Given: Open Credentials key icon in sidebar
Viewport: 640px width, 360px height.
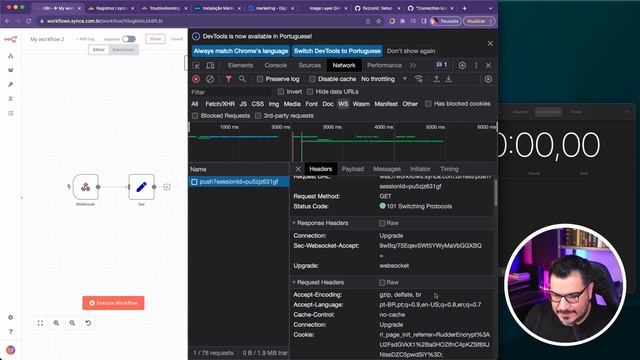Looking at the screenshot, I should coord(11,84).
